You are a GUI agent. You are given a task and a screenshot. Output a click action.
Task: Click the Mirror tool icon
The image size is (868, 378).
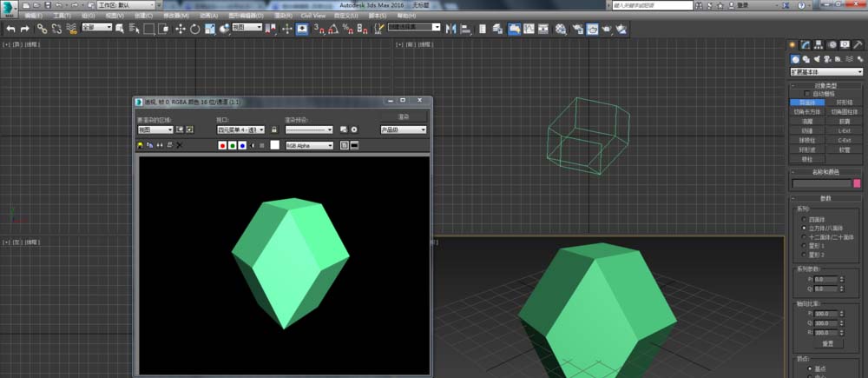451,29
